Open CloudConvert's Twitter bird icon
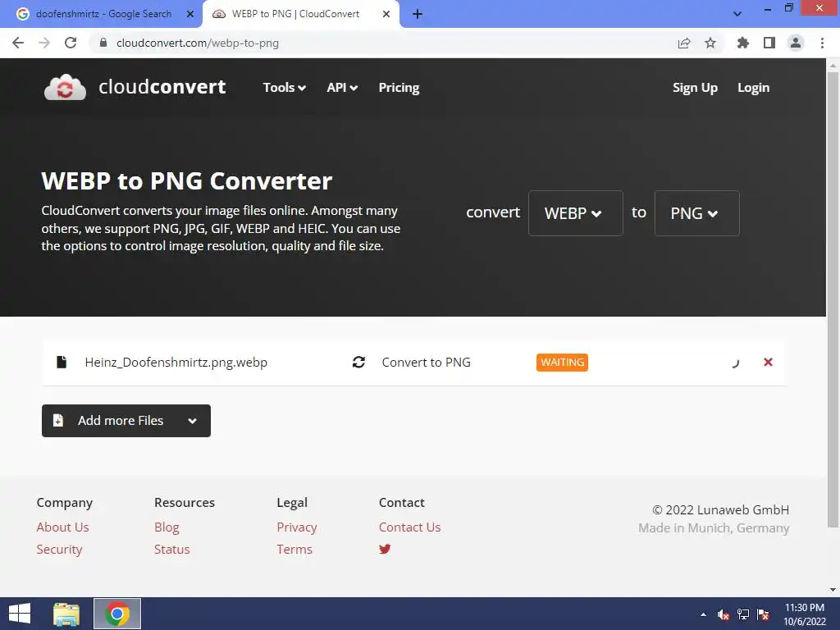Image resolution: width=840 pixels, height=630 pixels. (385, 549)
